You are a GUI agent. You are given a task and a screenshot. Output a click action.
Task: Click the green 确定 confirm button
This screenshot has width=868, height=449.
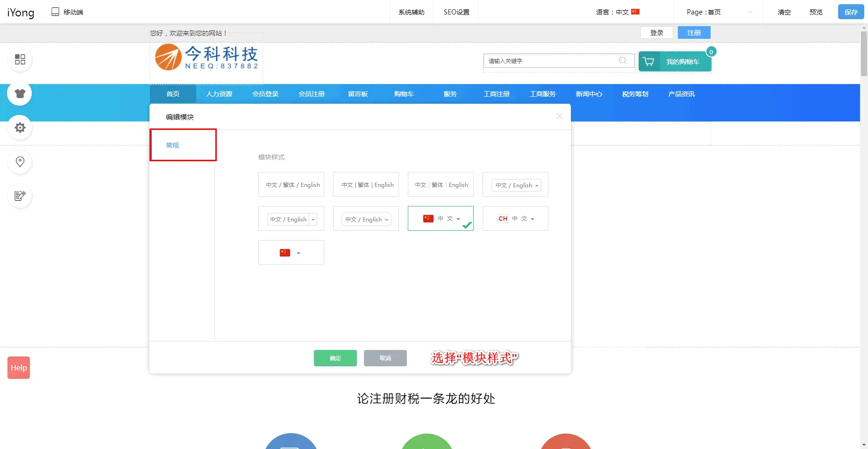[x=335, y=358]
